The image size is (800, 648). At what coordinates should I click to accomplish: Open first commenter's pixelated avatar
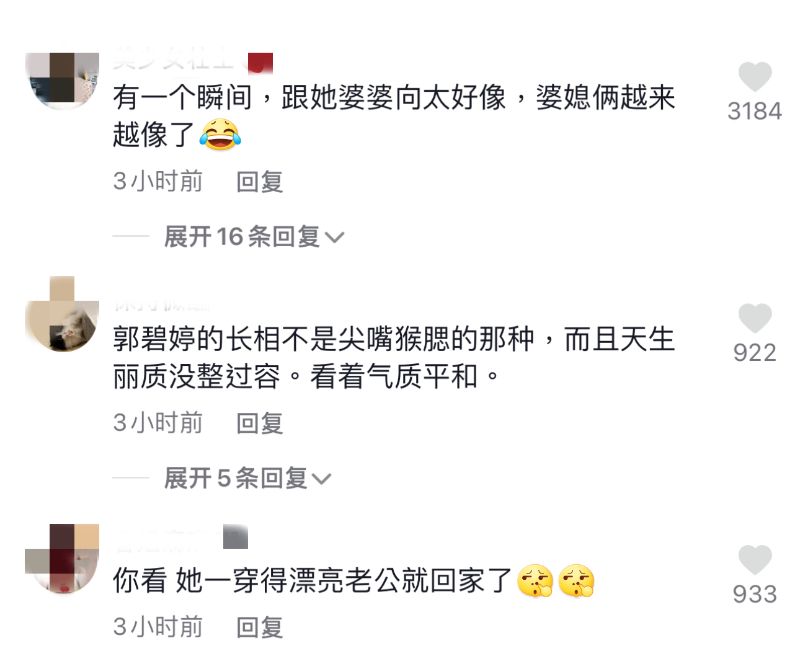(x=62, y=81)
